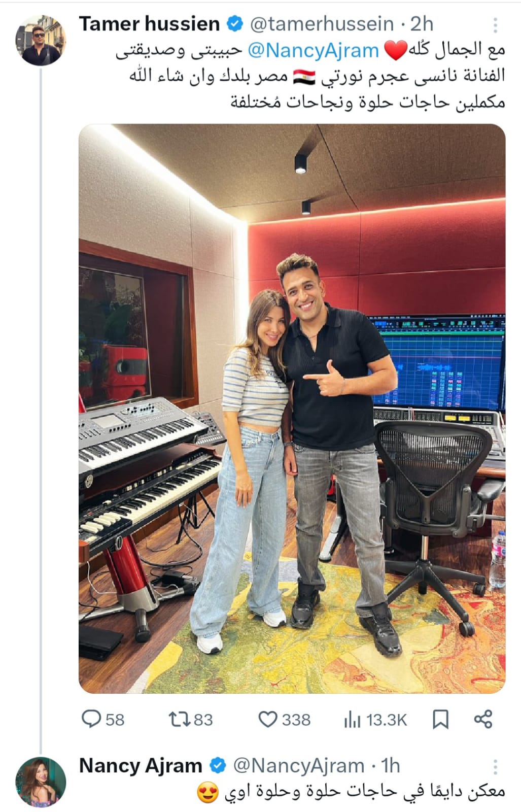Tap Tamer hussien's blue verified badge
The width and height of the screenshot is (521, 812).
click(234, 24)
